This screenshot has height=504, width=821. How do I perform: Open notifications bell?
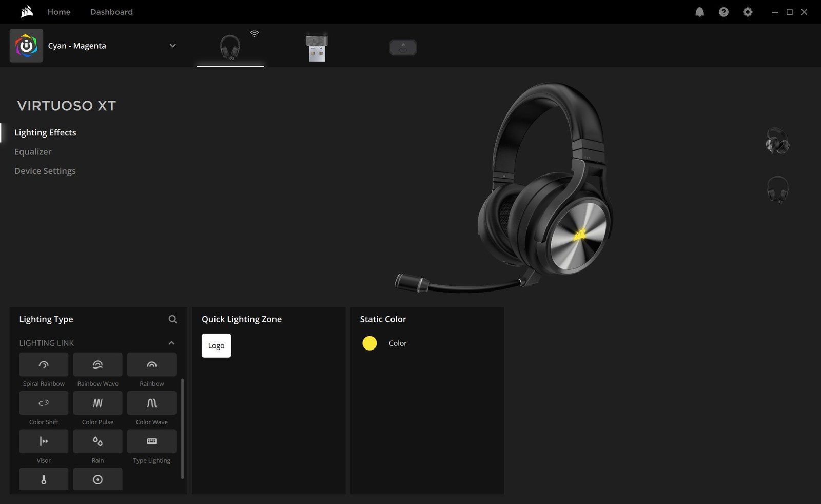[x=699, y=12]
